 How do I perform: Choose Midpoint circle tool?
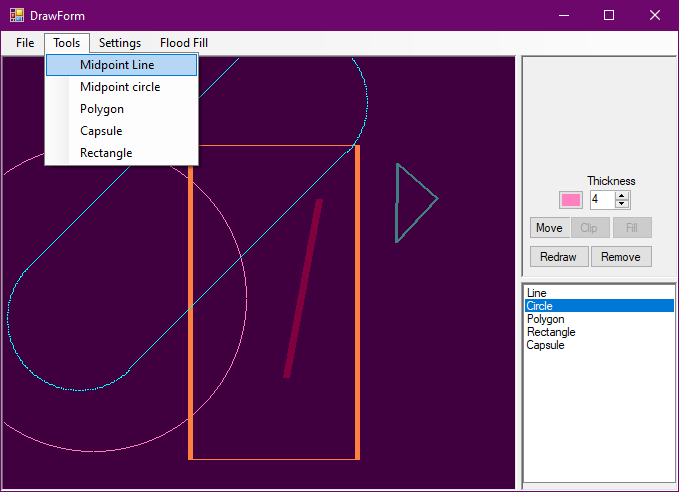pos(120,87)
